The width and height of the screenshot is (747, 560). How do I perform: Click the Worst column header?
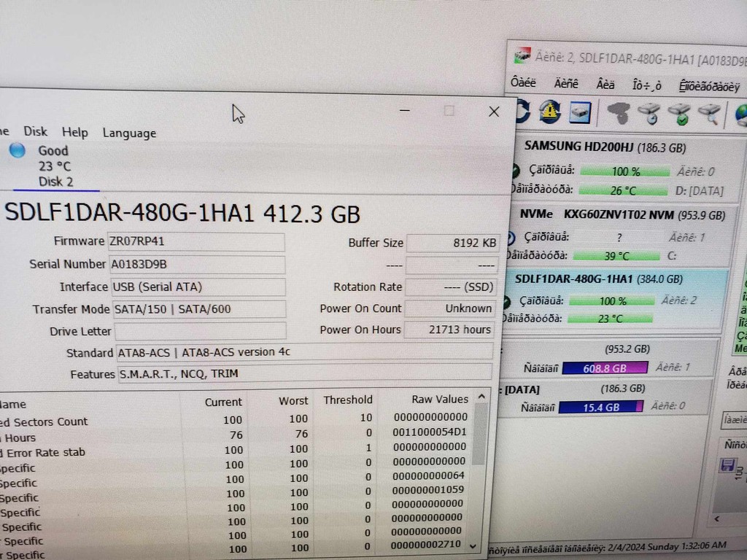(x=293, y=400)
